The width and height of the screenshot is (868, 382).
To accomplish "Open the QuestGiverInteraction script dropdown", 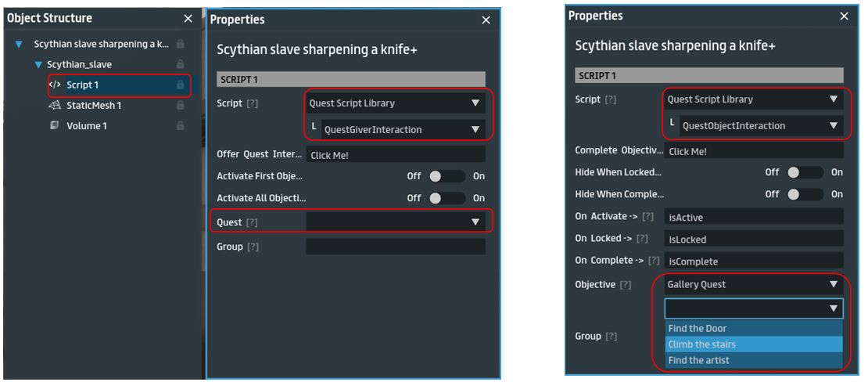I will coord(395,129).
